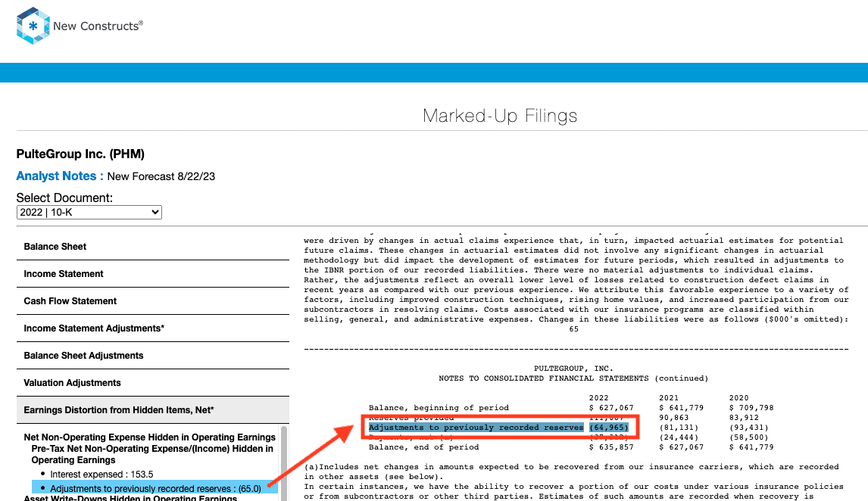Open the Income Statement section
This screenshot has width=868, height=501.
coord(153,274)
